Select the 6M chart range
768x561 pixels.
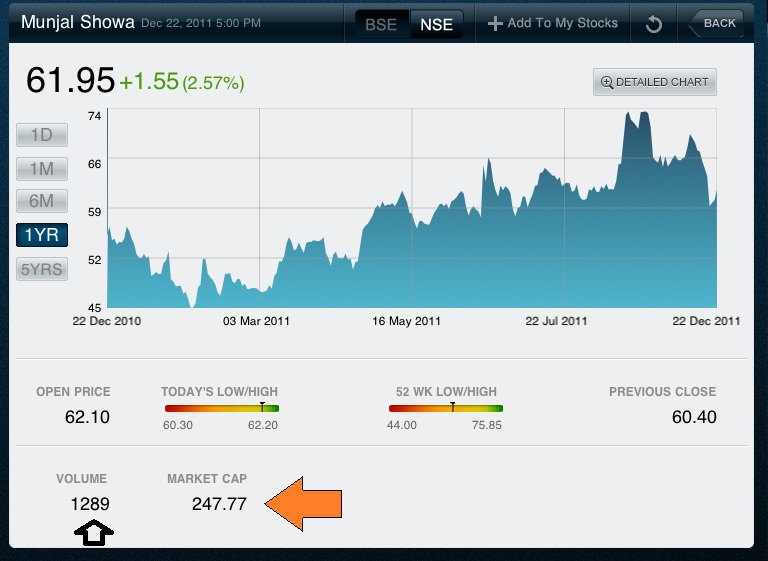click(x=42, y=201)
